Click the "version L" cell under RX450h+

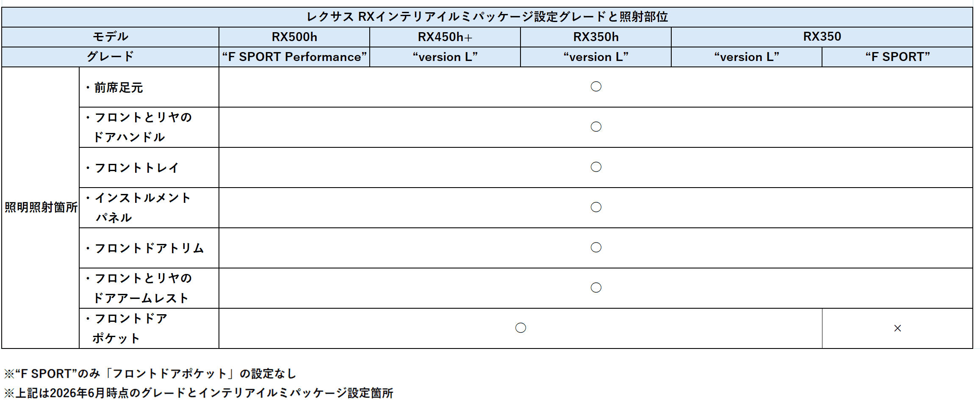445,57
